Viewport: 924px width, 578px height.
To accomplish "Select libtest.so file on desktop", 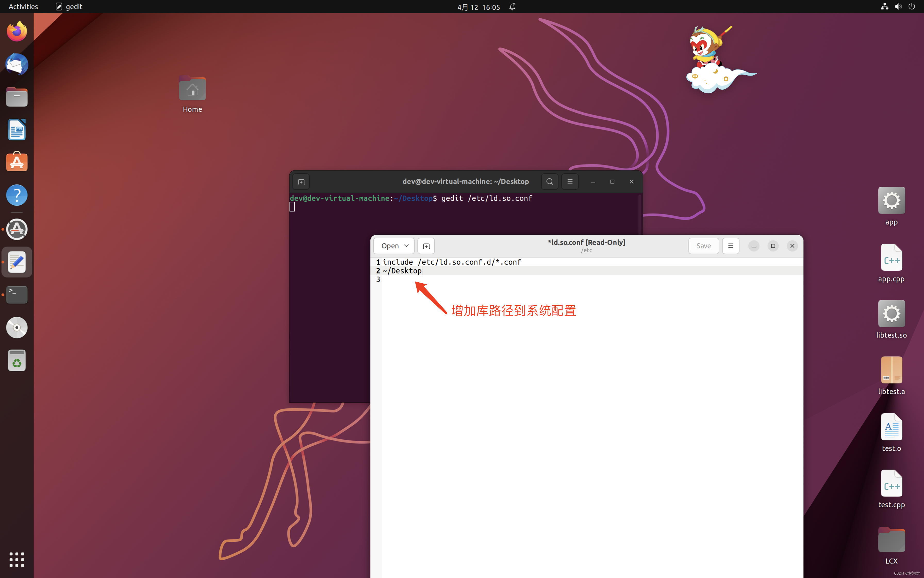I will point(892,320).
